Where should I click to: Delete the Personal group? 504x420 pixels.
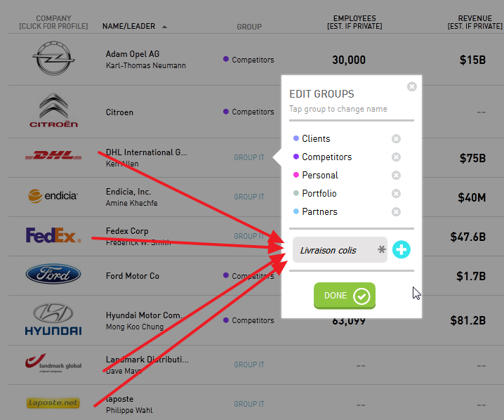[x=396, y=176]
